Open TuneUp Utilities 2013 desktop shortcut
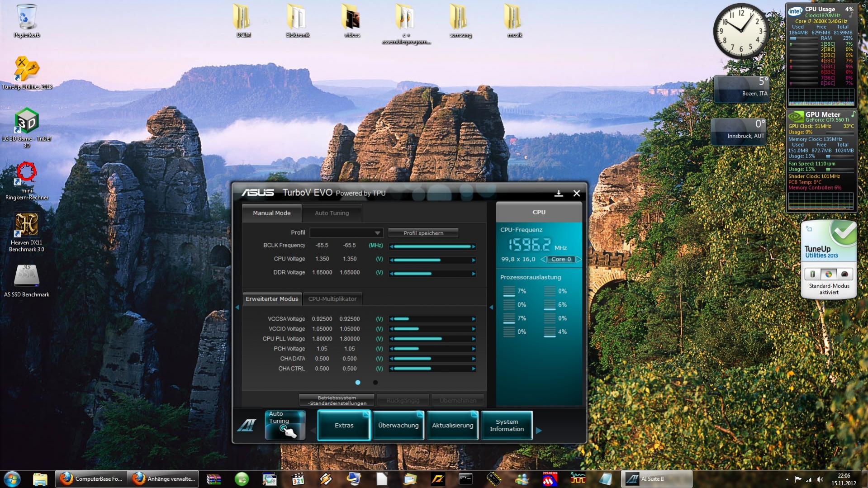Screen dimensions: 868x488 [27, 72]
